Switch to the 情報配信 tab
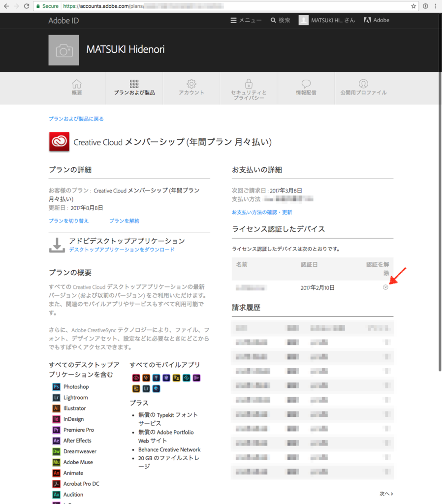 coord(306,88)
